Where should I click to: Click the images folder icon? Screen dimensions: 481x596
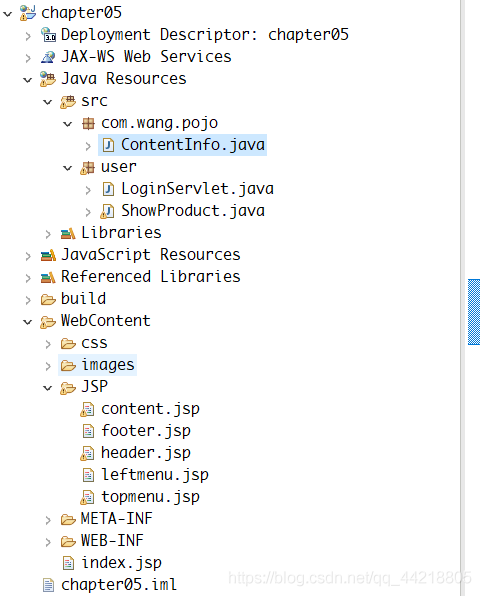click(68, 366)
